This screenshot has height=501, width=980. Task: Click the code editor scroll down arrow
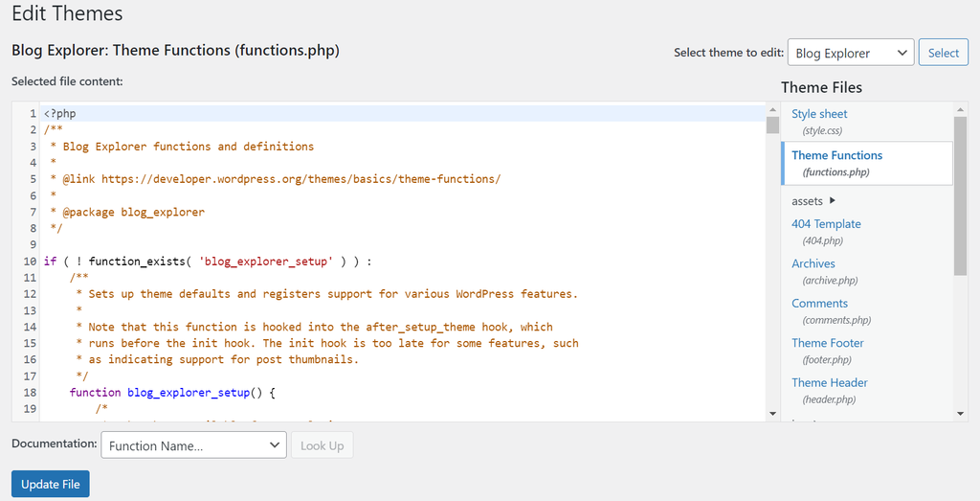(x=773, y=413)
